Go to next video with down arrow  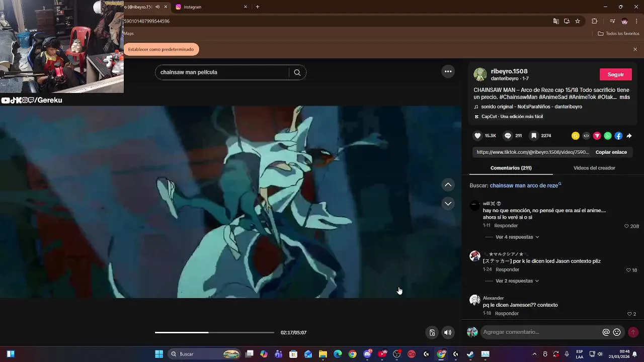[x=448, y=204]
